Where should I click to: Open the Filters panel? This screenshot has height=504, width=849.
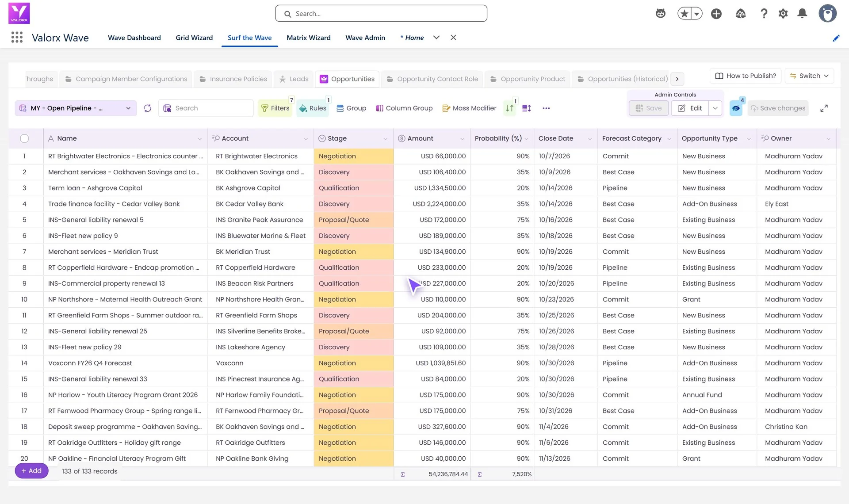pyautogui.click(x=275, y=108)
